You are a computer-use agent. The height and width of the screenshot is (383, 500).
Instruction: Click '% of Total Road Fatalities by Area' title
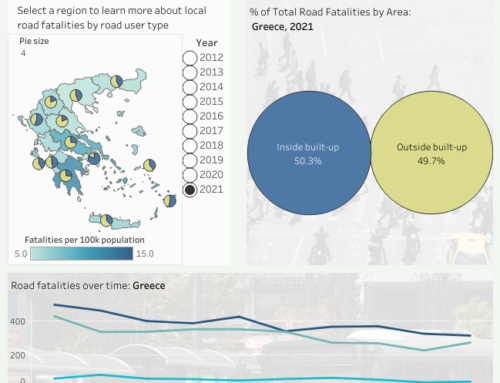pos(330,12)
